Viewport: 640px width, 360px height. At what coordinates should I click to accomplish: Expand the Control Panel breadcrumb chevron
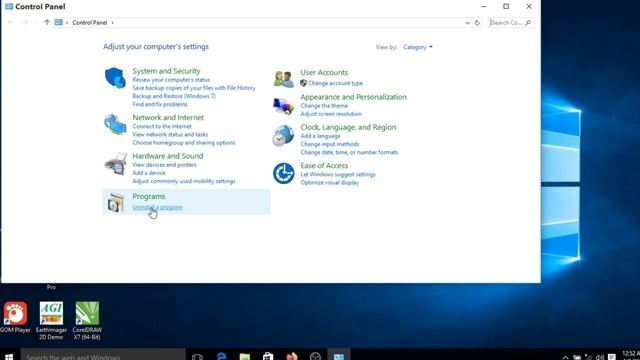coord(113,23)
